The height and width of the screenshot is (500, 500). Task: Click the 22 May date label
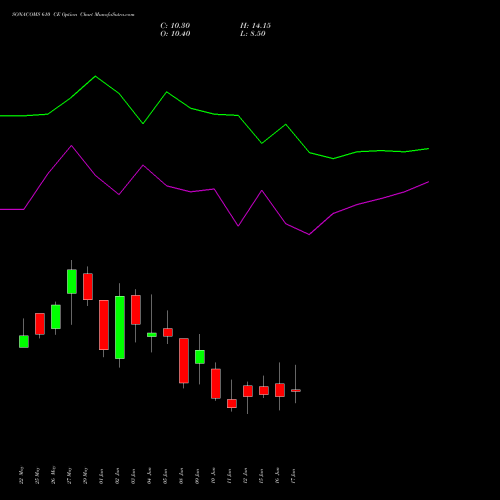coord(22,475)
